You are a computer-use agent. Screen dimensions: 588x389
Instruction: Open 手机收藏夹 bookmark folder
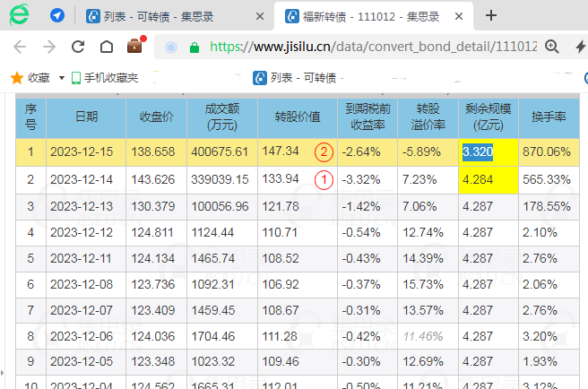(x=105, y=78)
